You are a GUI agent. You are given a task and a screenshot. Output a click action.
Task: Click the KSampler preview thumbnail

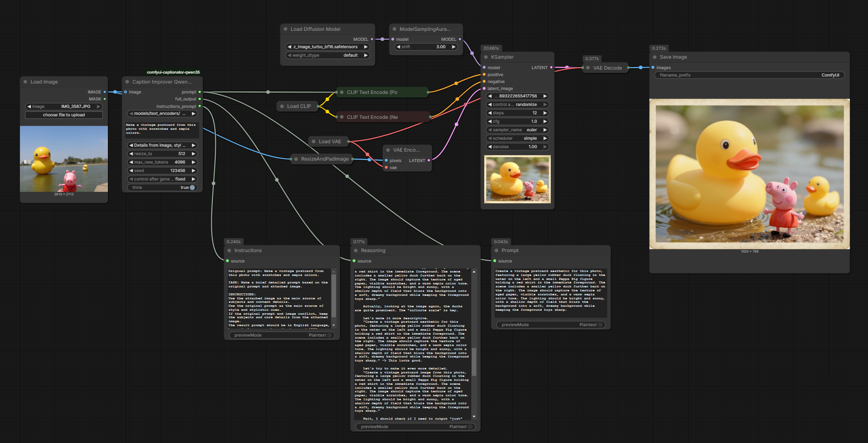518,179
